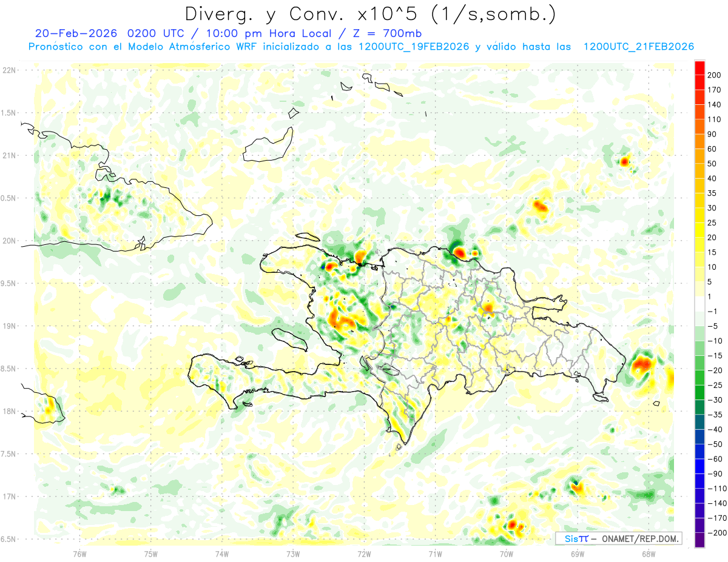Click the '7.5N' latitude axis label
Screen dimensions: 728x562
(x=8, y=454)
